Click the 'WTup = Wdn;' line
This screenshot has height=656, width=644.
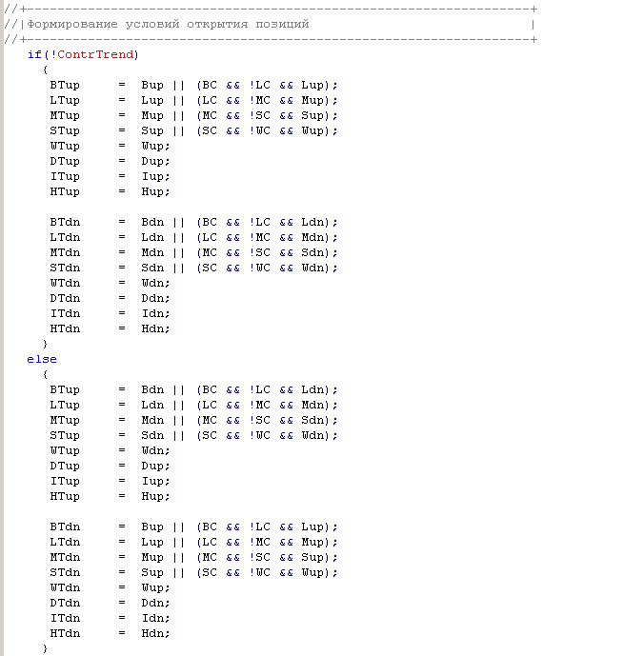110,450
